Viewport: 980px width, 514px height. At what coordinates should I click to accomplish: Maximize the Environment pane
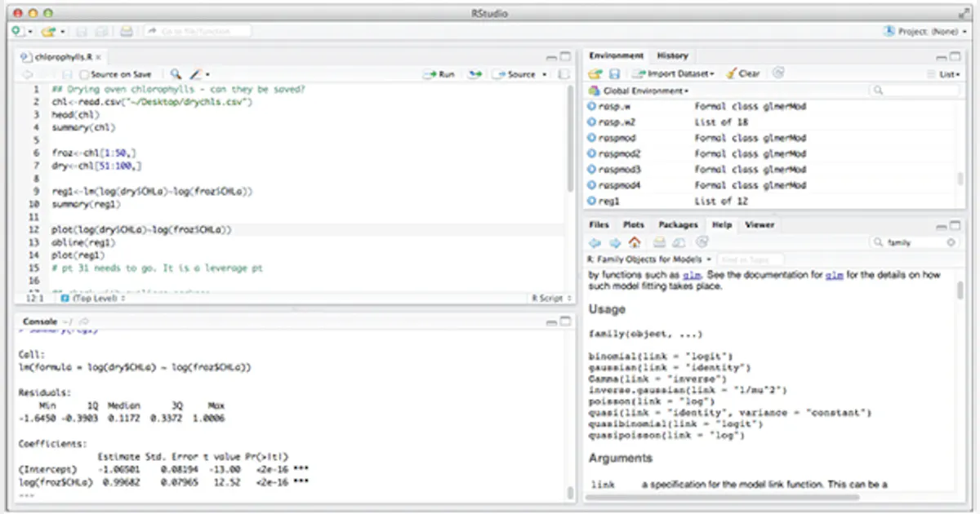[x=955, y=56]
